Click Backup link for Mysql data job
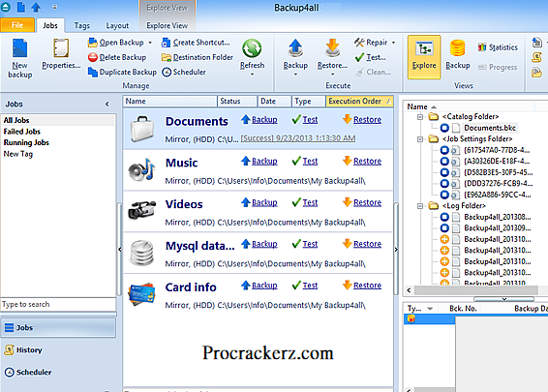Image resolution: width=548 pixels, height=392 pixels. [264, 244]
